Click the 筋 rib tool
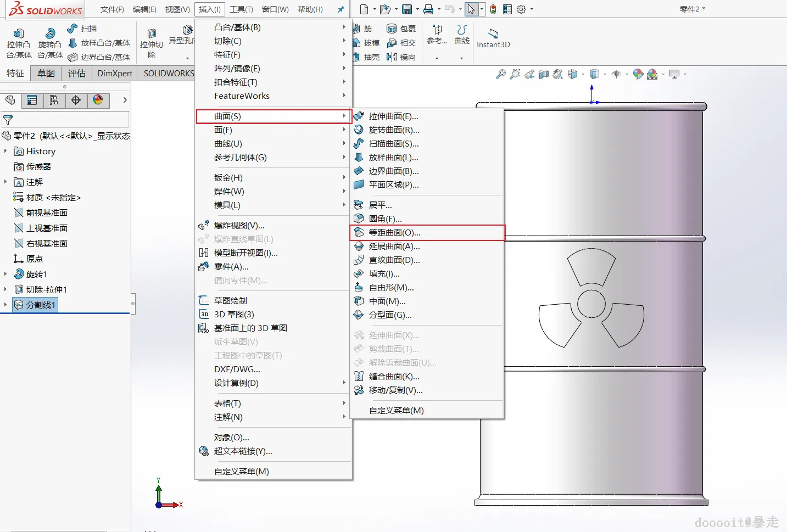This screenshot has height=532, width=787. [x=362, y=29]
